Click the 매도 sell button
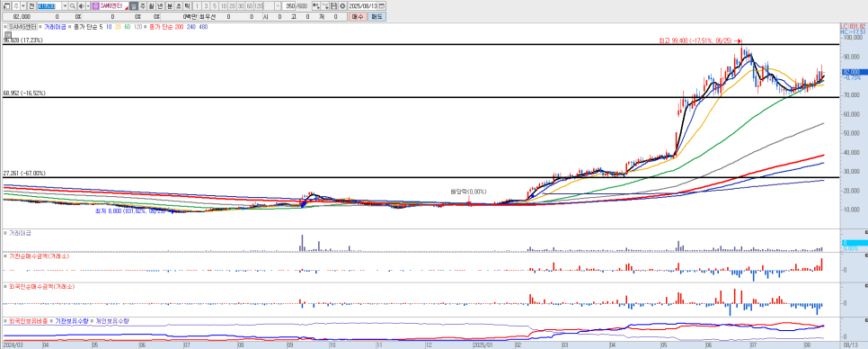The width and height of the screenshot is (868, 349). tap(377, 16)
